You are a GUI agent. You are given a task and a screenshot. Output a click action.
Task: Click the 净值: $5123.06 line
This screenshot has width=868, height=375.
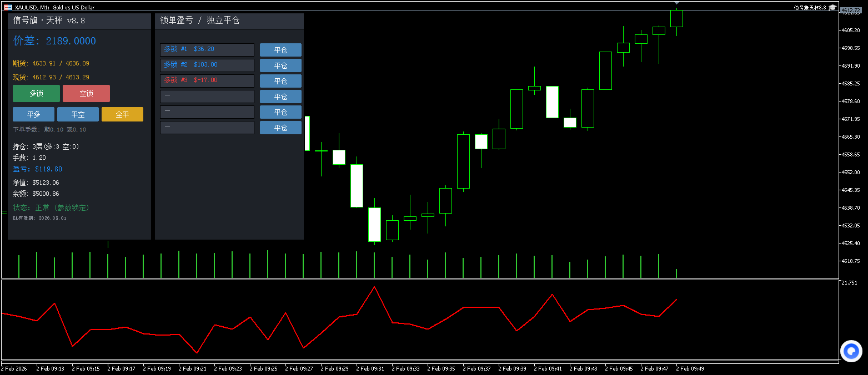coord(36,183)
